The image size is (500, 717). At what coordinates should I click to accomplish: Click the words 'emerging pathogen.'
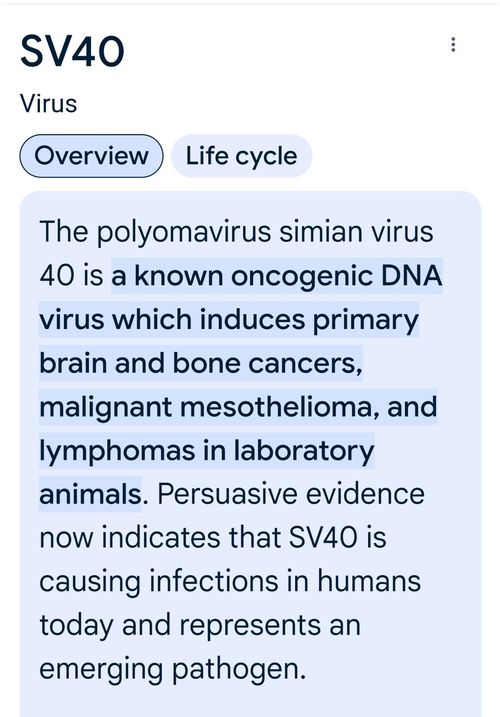pyautogui.click(x=172, y=669)
